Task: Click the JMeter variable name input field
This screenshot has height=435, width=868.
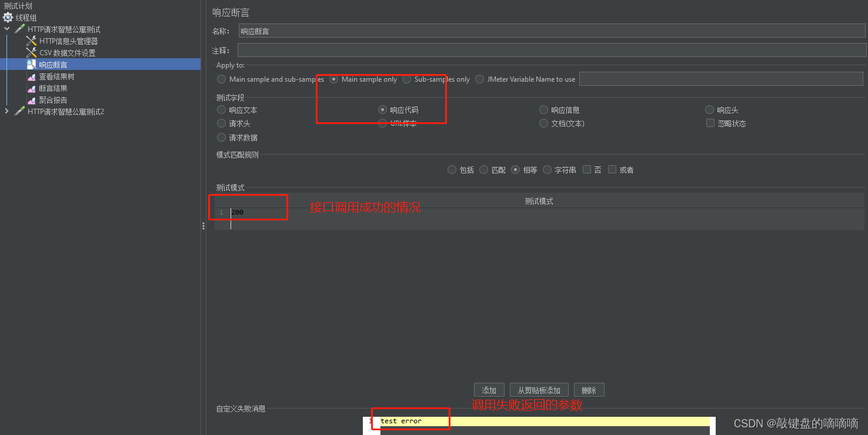Action: pyautogui.click(x=721, y=79)
